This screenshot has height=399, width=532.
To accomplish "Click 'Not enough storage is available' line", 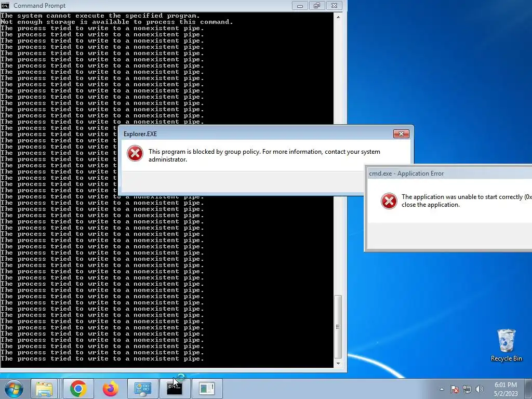I will [117, 22].
